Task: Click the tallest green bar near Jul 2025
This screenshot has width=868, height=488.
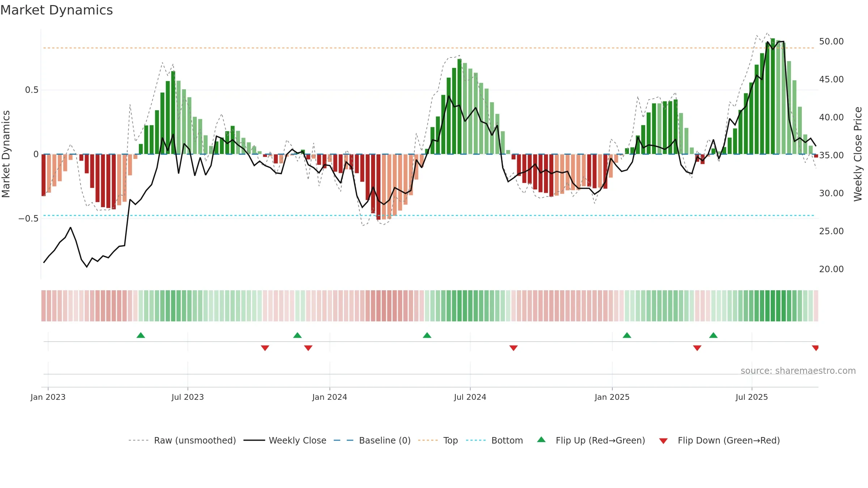Action: coord(773,96)
